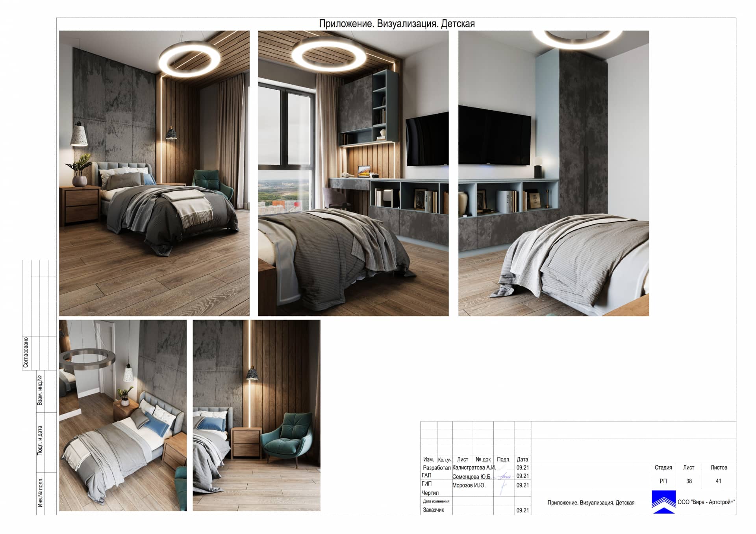
Task: Click the 'Листов' header cell
Action: (x=719, y=467)
